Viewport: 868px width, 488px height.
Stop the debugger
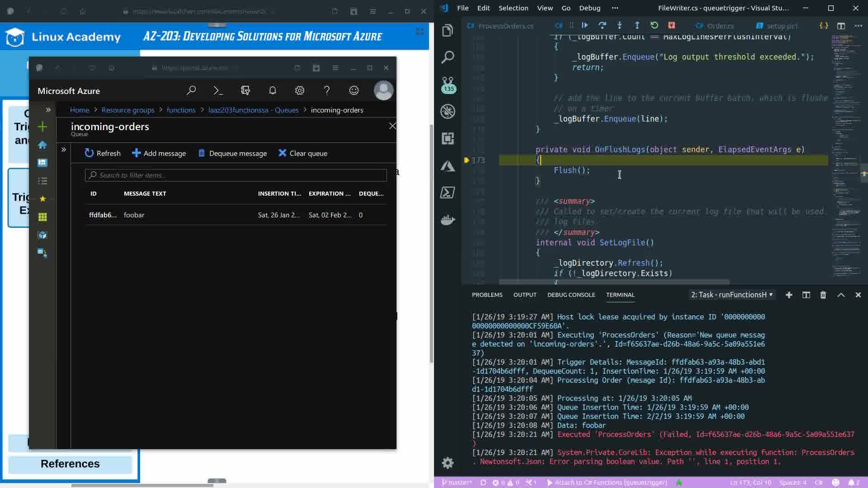pyautogui.click(x=672, y=25)
